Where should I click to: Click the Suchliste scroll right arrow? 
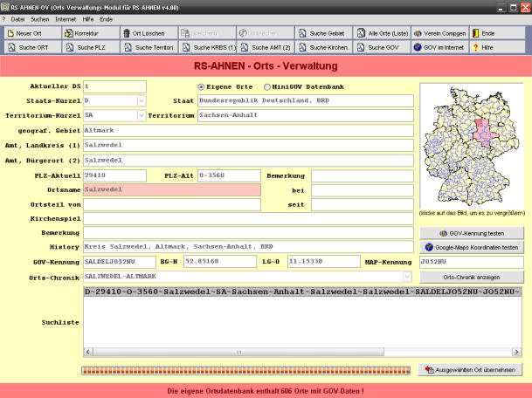516,353
